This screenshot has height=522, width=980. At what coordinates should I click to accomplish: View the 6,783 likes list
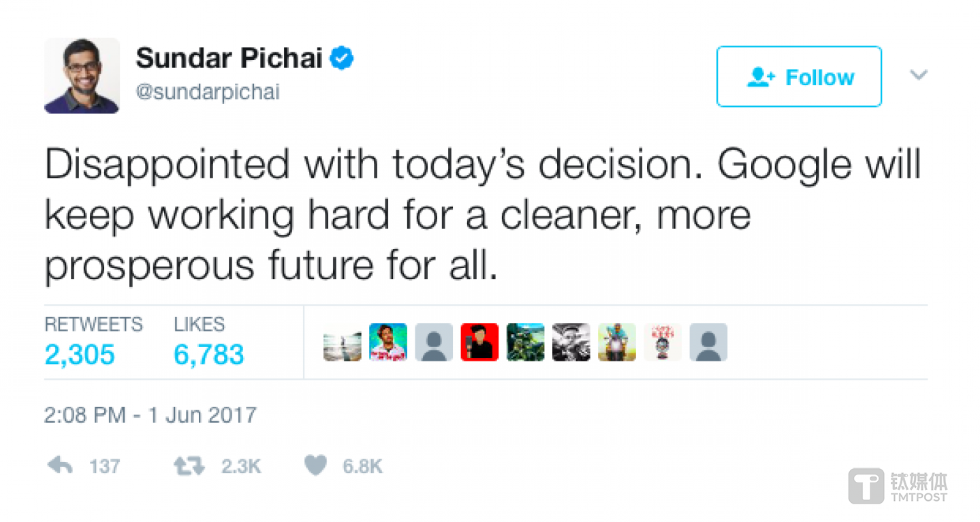point(209,355)
